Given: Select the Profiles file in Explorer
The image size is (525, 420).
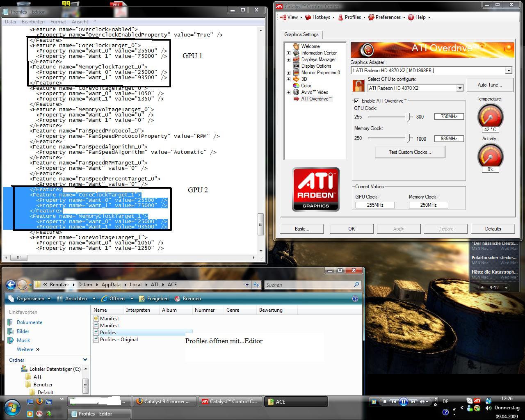Looking at the screenshot, I should (x=108, y=333).
